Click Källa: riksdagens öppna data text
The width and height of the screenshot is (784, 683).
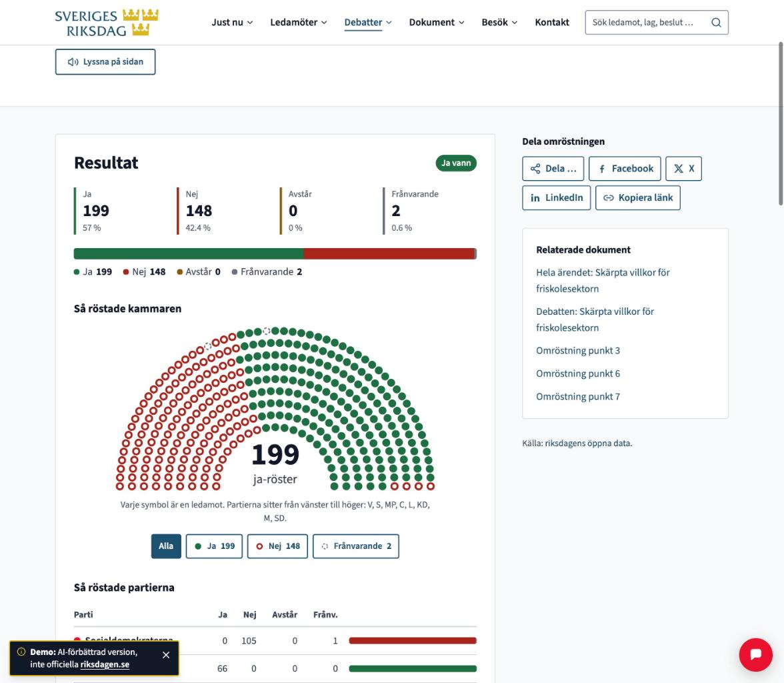click(x=577, y=444)
